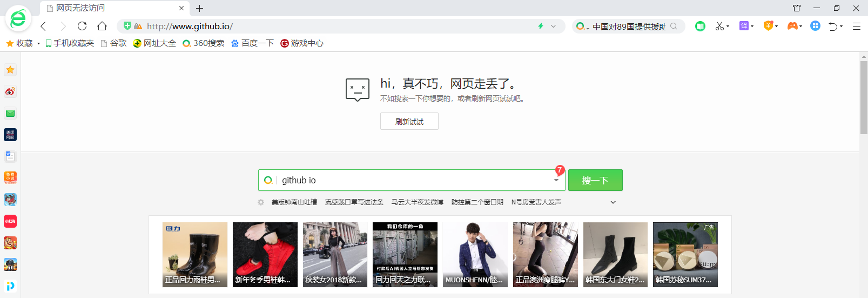Image resolution: width=868 pixels, height=298 pixels.
Task: Click the undo closed tab arrow
Action: coord(833,26)
